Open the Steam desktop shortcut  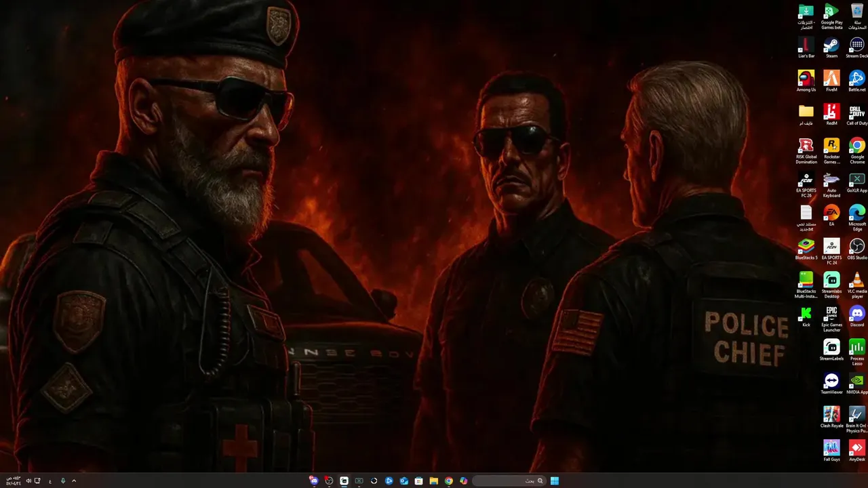tap(831, 47)
